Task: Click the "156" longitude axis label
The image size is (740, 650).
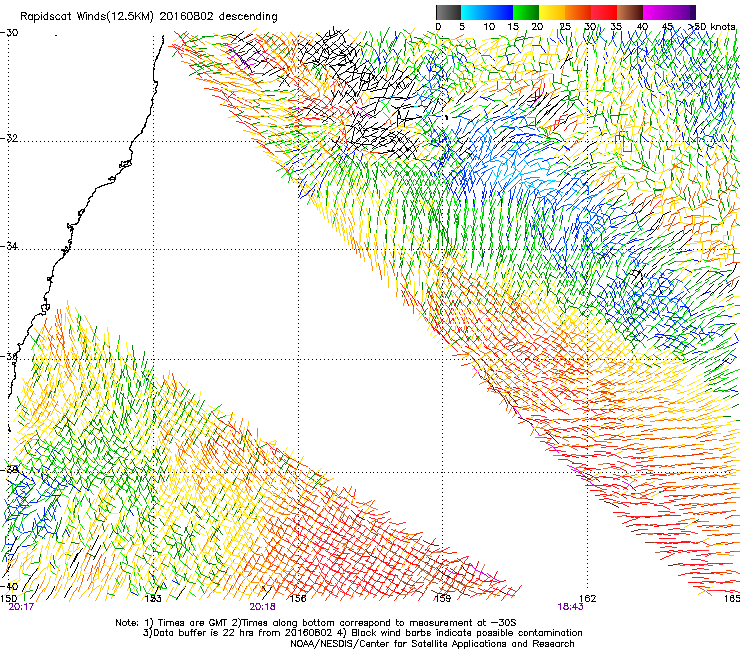Action: pos(298,599)
